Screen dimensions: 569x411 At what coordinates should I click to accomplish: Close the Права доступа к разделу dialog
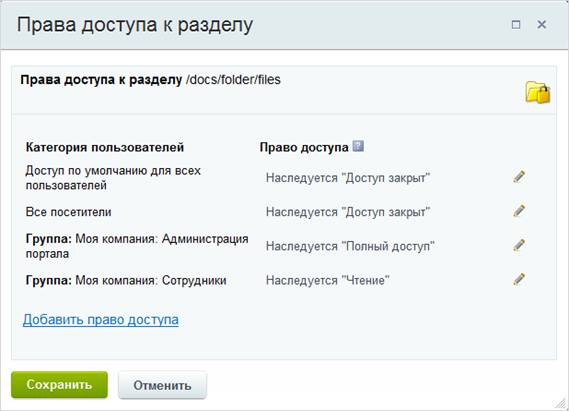(x=541, y=25)
